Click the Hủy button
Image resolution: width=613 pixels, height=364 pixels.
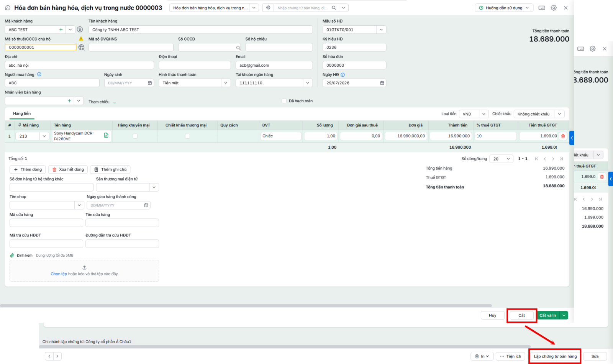coord(493,315)
